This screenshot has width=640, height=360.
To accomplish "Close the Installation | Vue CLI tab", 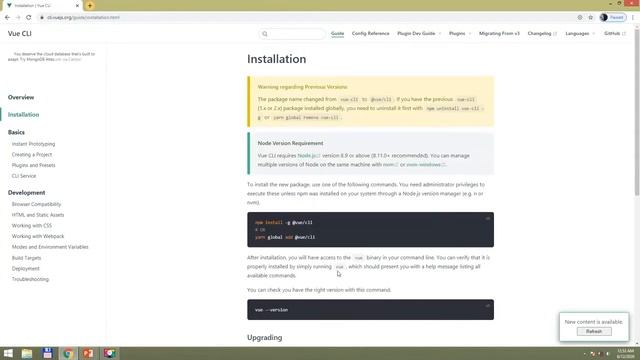I will (x=77, y=6).
